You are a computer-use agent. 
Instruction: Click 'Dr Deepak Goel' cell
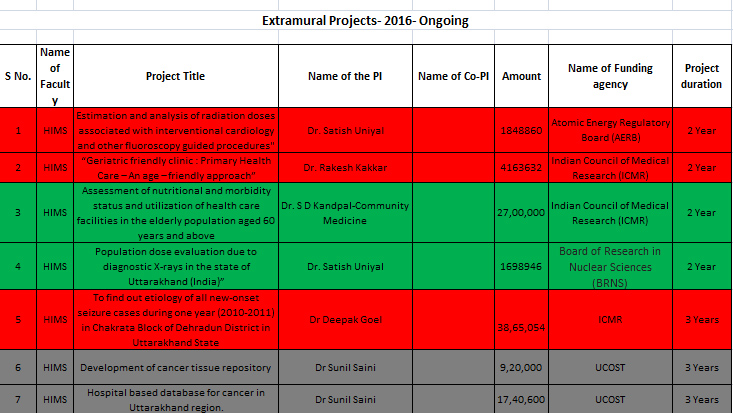tap(345, 319)
